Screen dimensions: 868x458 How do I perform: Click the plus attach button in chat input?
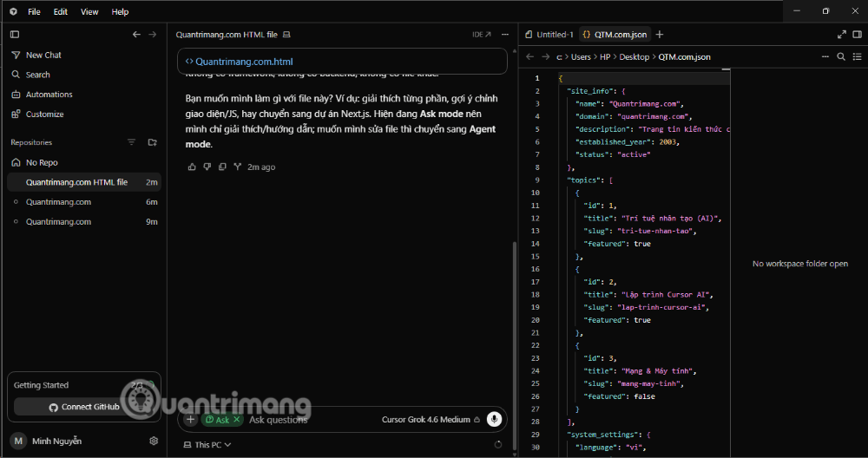pyautogui.click(x=190, y=419)
